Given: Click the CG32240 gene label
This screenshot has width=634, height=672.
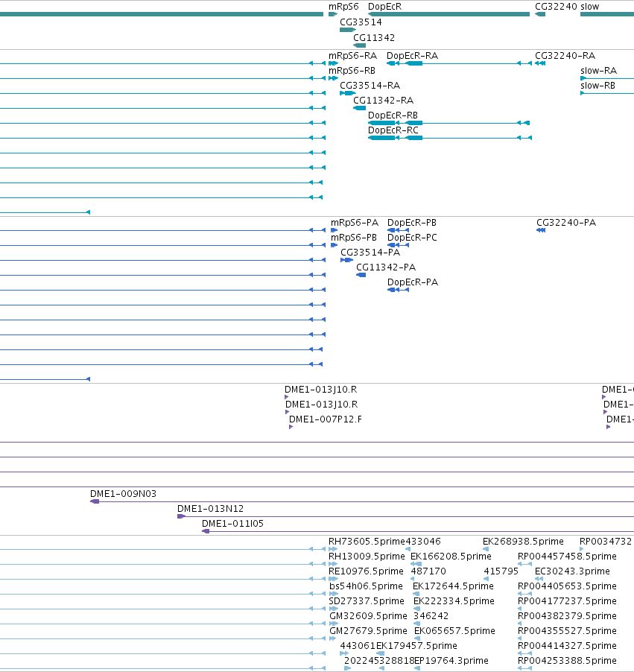Looking at the screenshot, I should [x=556, y=7].
